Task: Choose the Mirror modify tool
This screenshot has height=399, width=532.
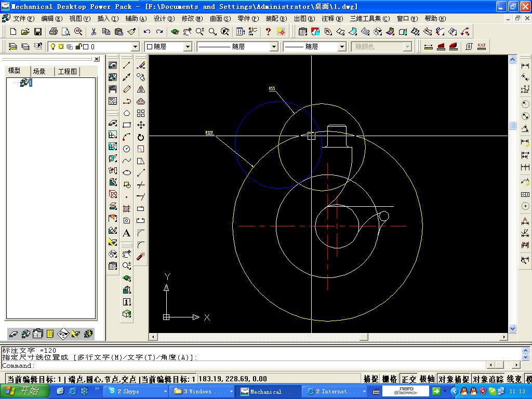Action: point(141,89)
